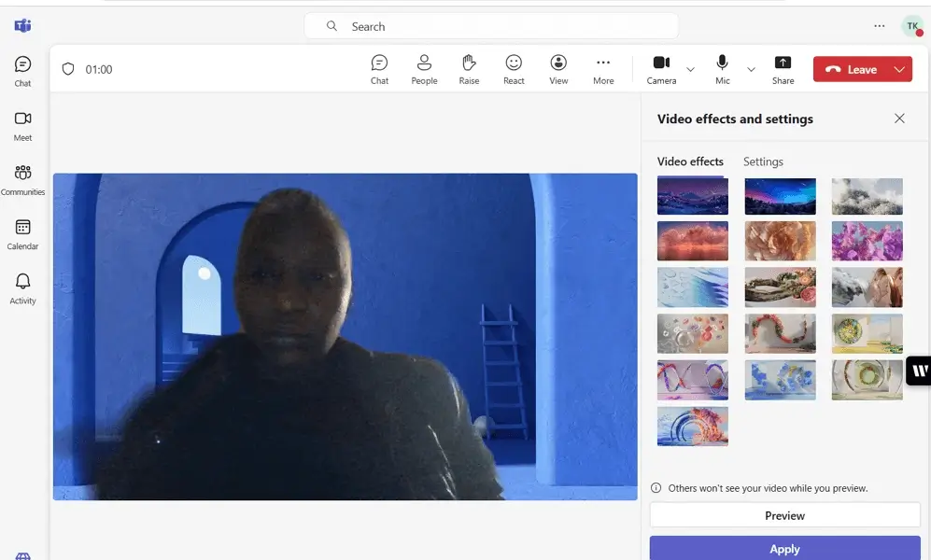Open the View layout options

click(558, 69)
